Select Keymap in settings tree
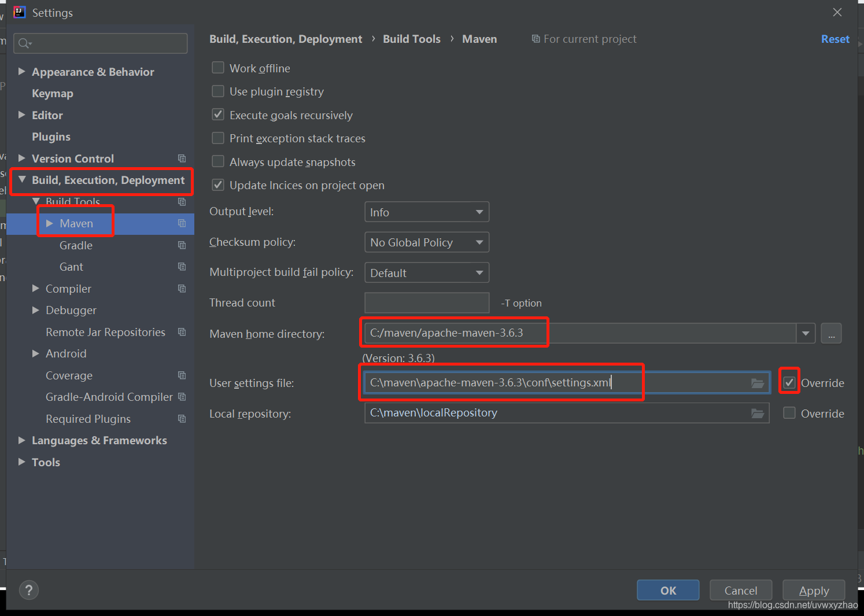864x616 pixels. [x=53, y=93]
